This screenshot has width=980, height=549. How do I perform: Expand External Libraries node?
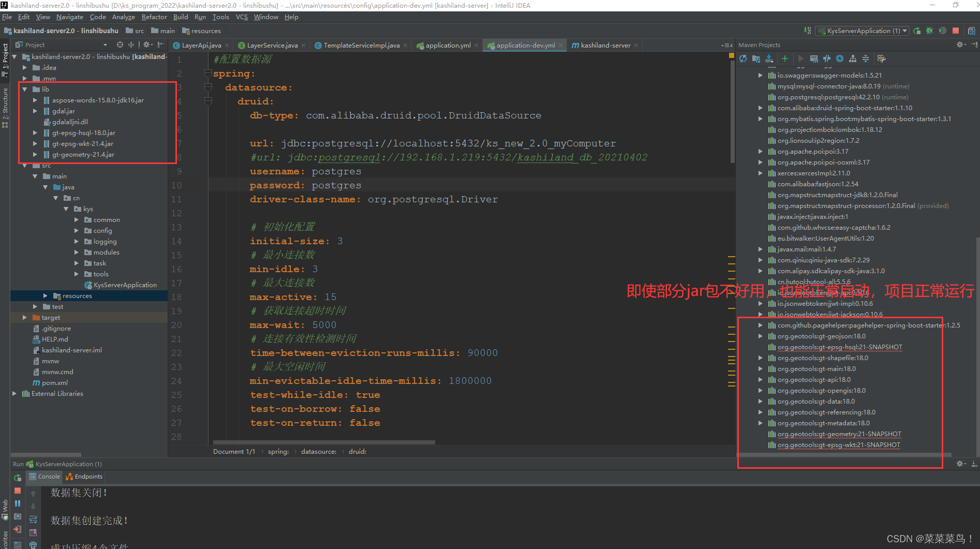[x=14, y=394]
